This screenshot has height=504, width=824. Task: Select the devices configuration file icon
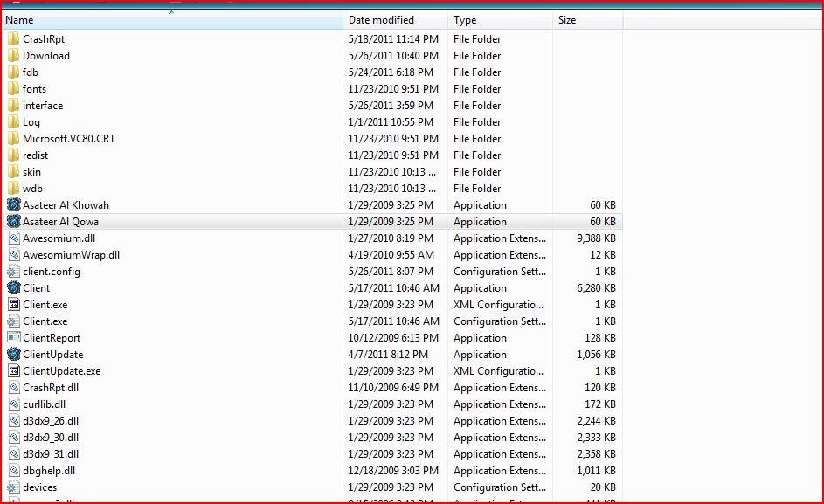pos(13,487)
